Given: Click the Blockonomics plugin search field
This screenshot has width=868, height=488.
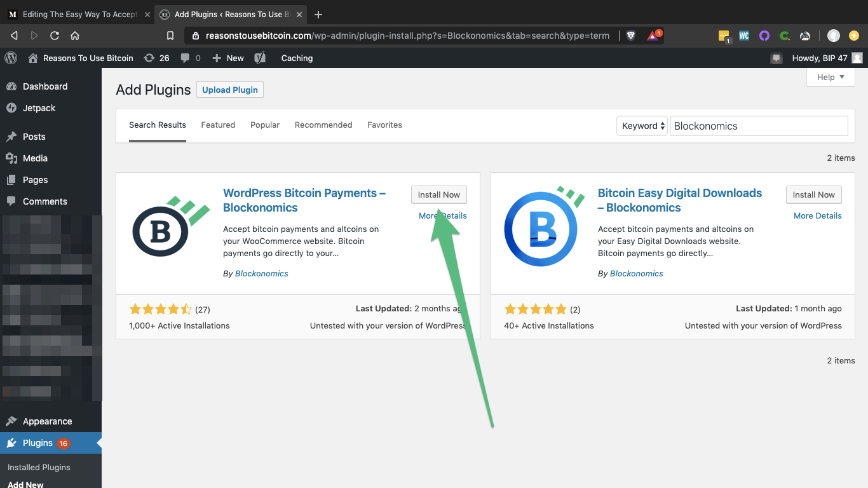Looking at the screenshot, I should point(759,126).
